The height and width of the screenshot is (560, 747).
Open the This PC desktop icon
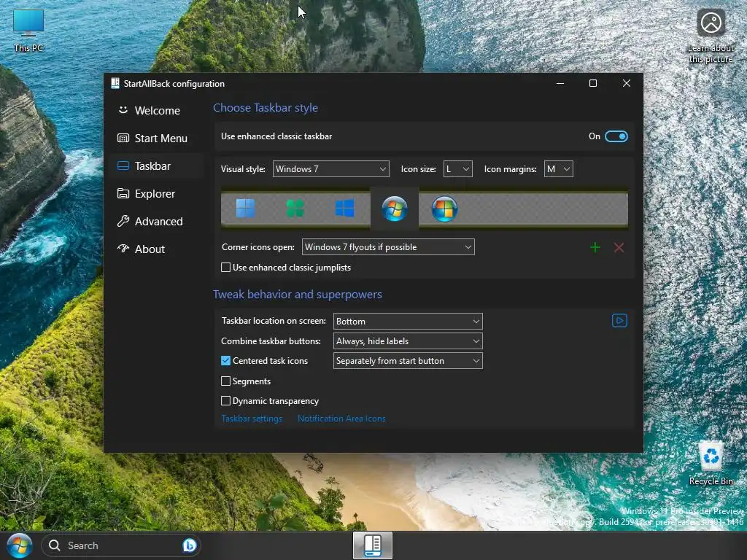click(x=28, y=31)
